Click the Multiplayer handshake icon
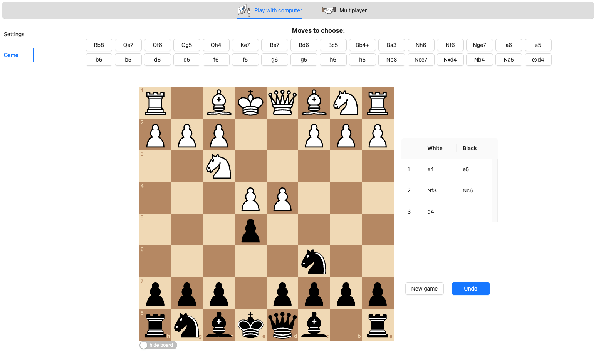Viewport: 596px width, 364px height. [x=329, y=10]
